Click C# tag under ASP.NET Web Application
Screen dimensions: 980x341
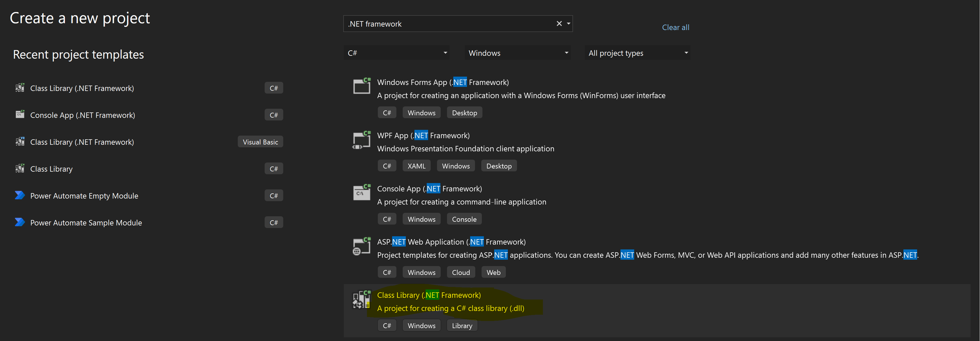coord(387,272)
